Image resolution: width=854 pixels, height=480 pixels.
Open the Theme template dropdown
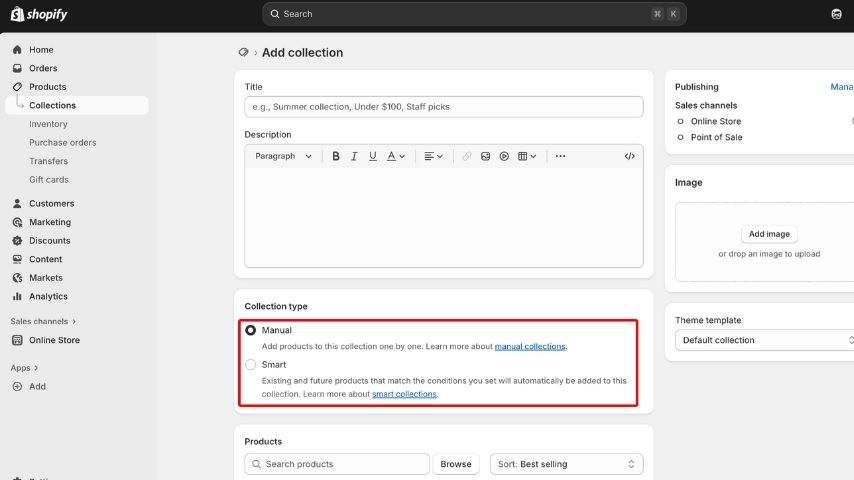[765, 340]
